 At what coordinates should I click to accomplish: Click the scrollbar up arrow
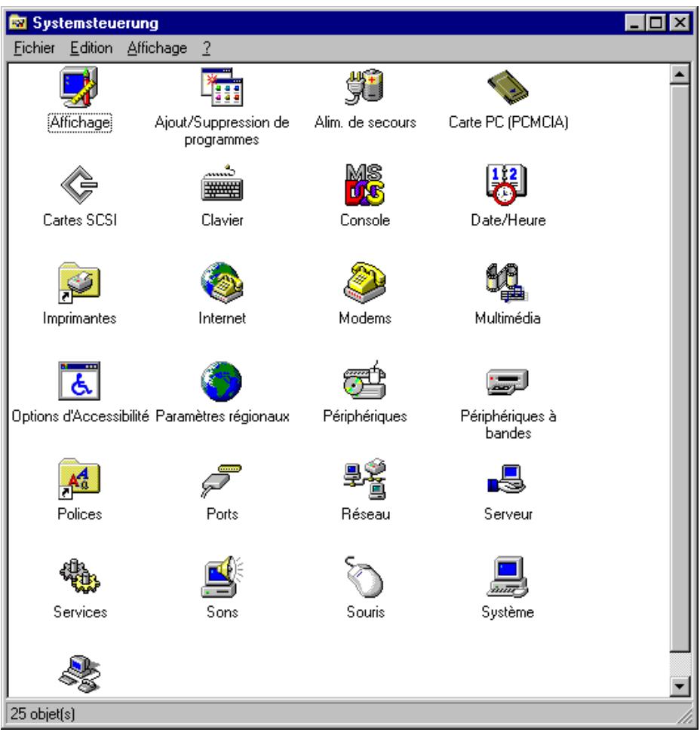(680, 74)
